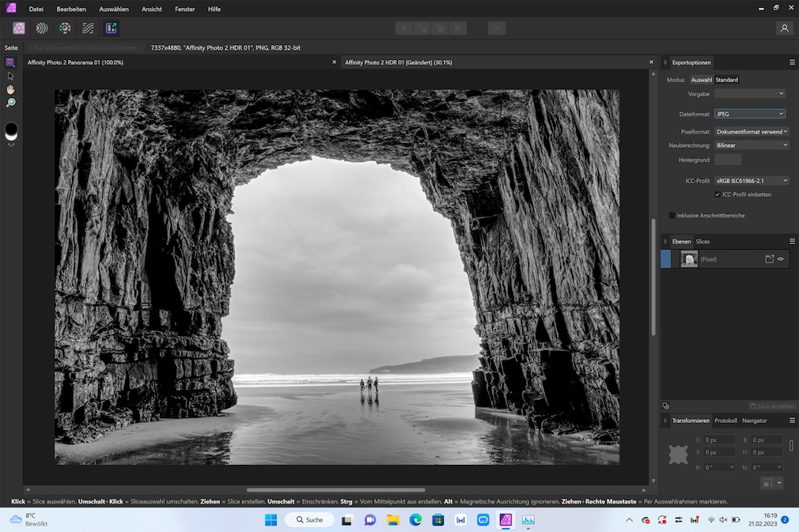The height and width of the screenshot is (532, 799).
Task: Open the Pixelformat dropdown
Action: [x=752, y=131]
